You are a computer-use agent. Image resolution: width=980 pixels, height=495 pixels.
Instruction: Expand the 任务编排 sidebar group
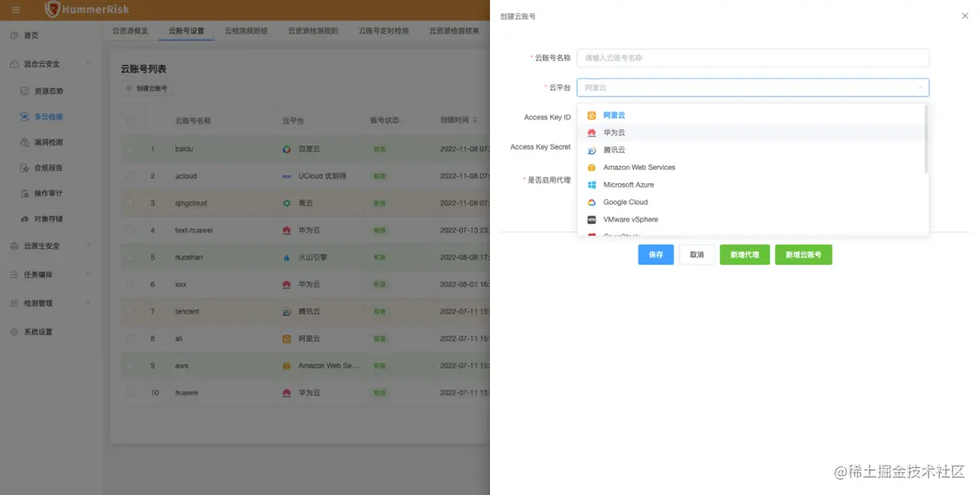click(x=51, y=274)
